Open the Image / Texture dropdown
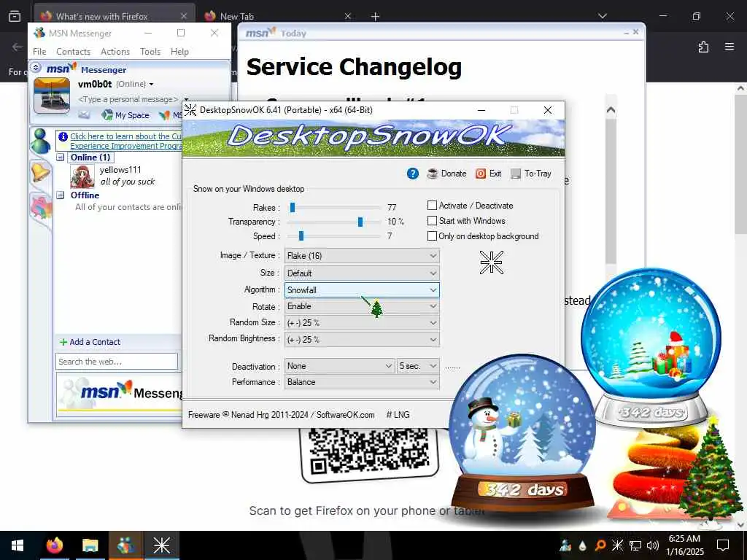This screenshot has width=747, height=560. coord(362,256)
